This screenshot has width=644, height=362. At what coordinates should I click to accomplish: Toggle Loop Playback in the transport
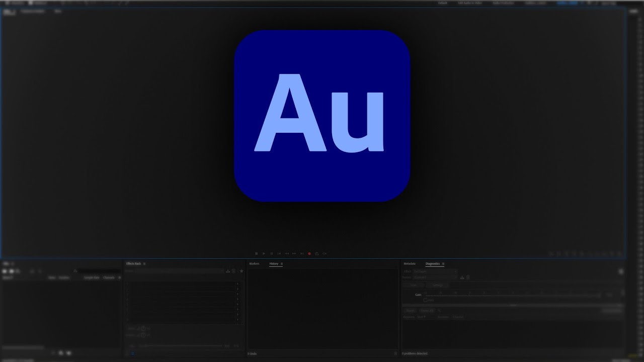pyautogui.click(x=317, y=253)
